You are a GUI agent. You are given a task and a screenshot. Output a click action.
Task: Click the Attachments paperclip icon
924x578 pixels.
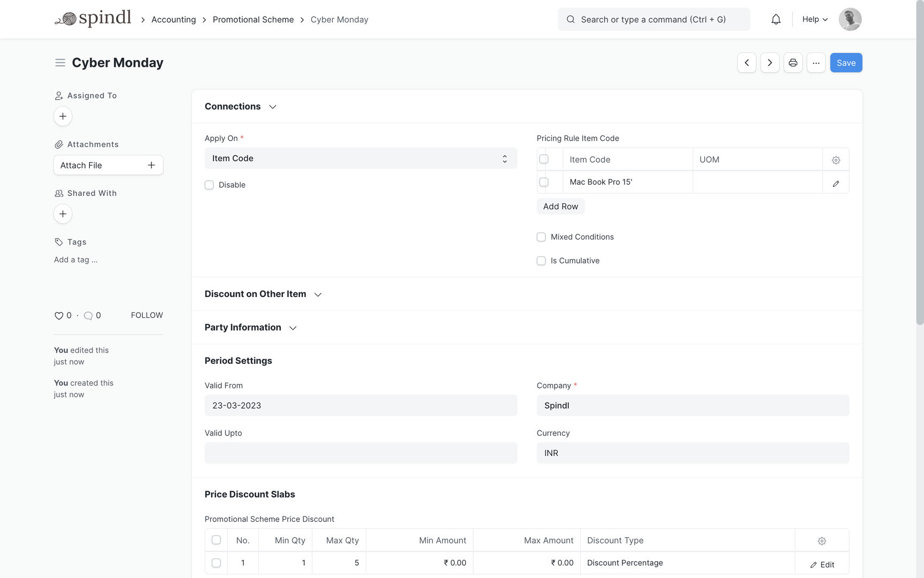(x=59, y=144)
